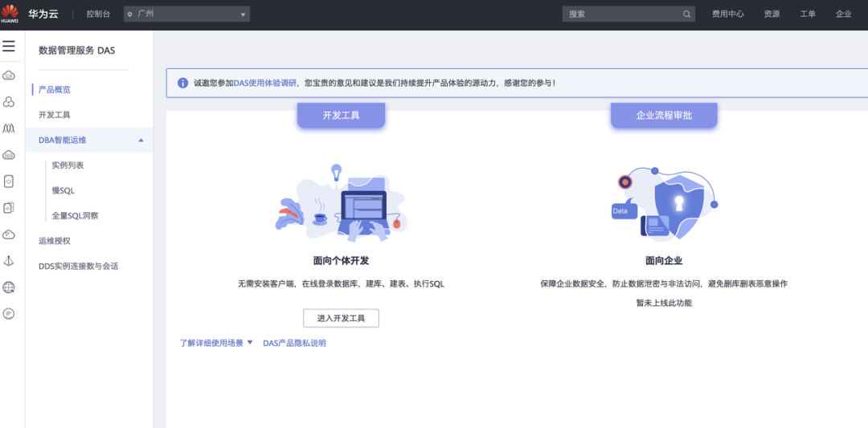The width and height of the screenshot is (868, 428).
Task: Click the blue info icon in survey banner
Action: pos(182,83)
